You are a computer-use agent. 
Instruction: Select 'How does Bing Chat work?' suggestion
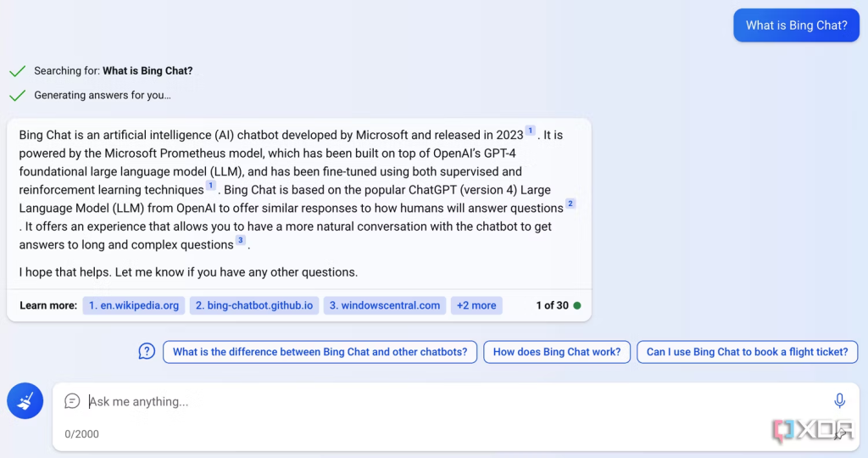point(557,352)
